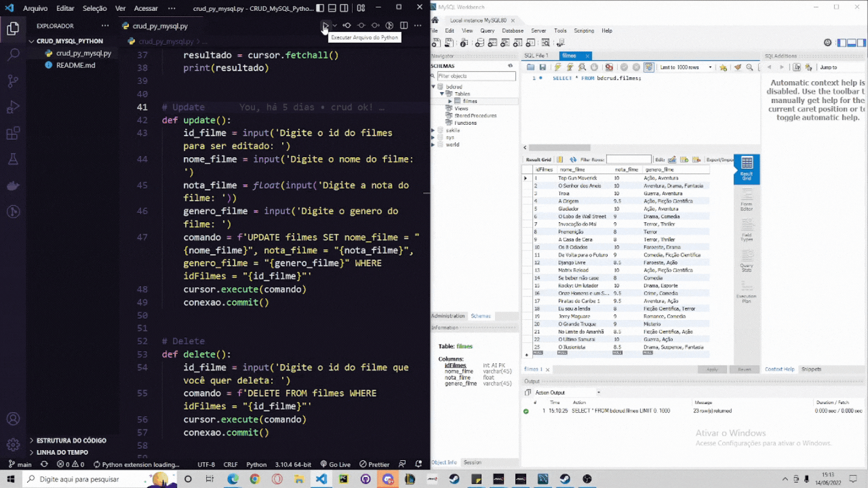Go to Workbench home screen icon
Screen dimensions: 868x488
coord(435,20)
